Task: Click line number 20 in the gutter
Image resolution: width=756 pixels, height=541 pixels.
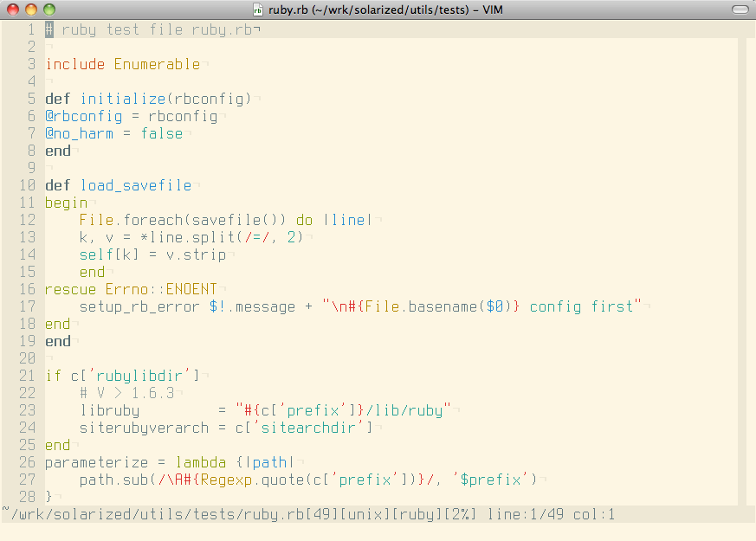Action: tap(26, 358)
